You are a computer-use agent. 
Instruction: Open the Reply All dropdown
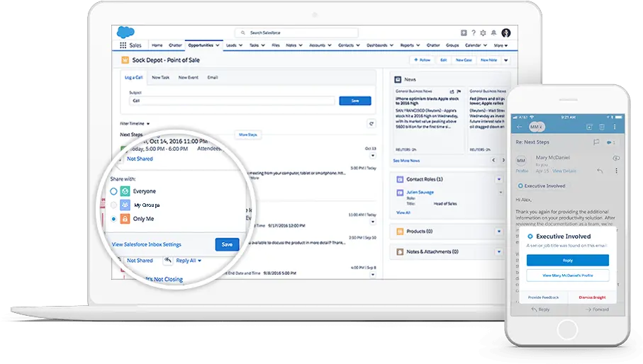point(200,261)
